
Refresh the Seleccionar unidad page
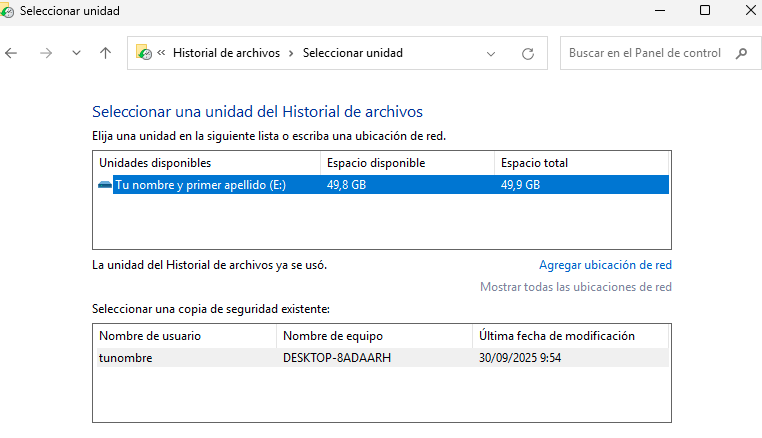(x=528, y=53)
